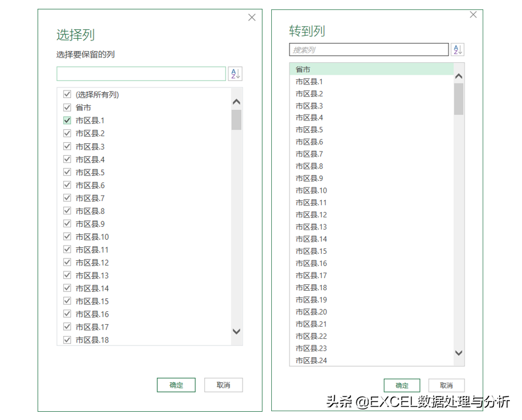The height and width of the screenshot is (420, 522).
Task: Click A-Z sort icon in 转到列 dialog
Action: 458,49
